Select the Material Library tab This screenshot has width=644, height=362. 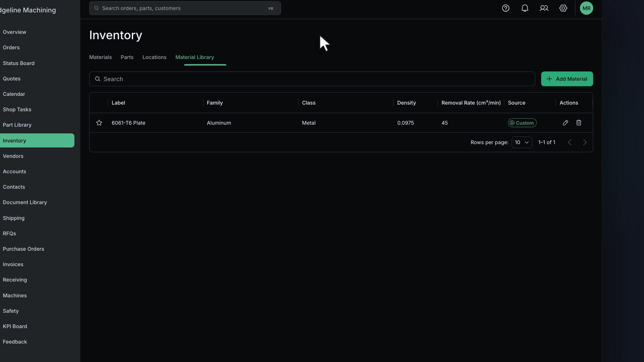tap(195, 57)
